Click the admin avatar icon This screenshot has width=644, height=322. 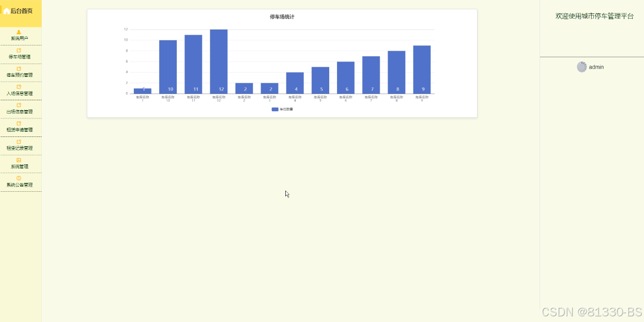[582, 67]
